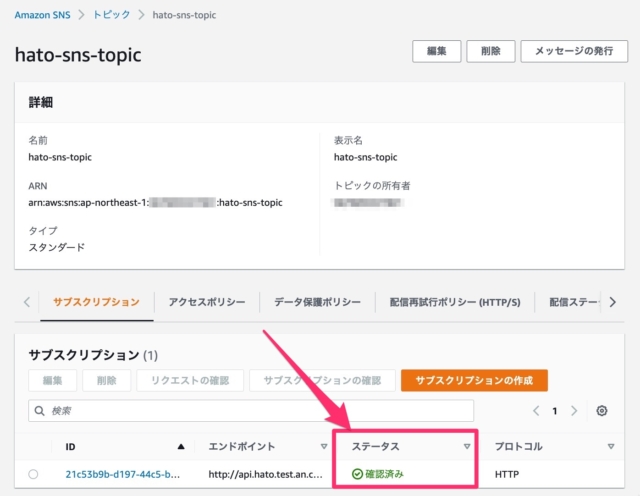Click the disabled 編集 subscription button
The height and width of the screenshot is (496, 640).
(52, 380)
